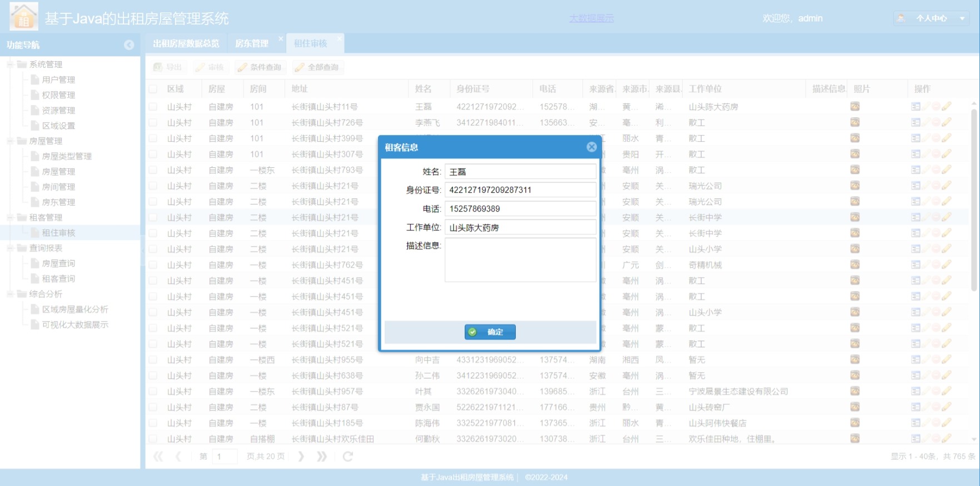Collapse the 功能导航 sidebar panel
This screenshot has width=980, height=486.
(x=129, y=45)
